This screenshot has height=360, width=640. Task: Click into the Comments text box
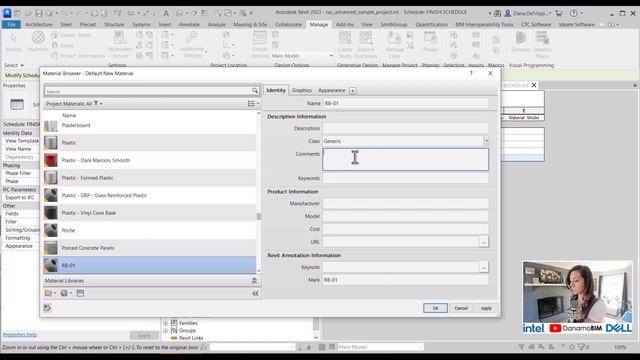pos(405,159)
